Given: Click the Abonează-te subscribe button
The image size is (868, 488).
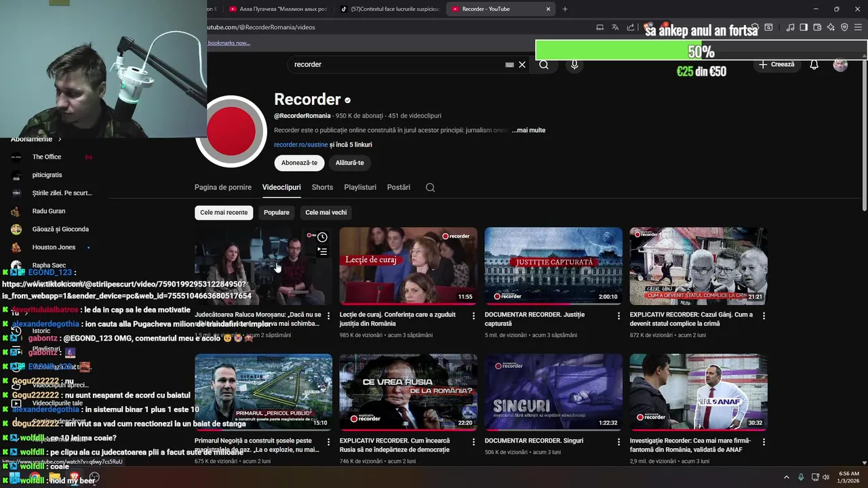Looking at the screenshot, I should point(299,163).
